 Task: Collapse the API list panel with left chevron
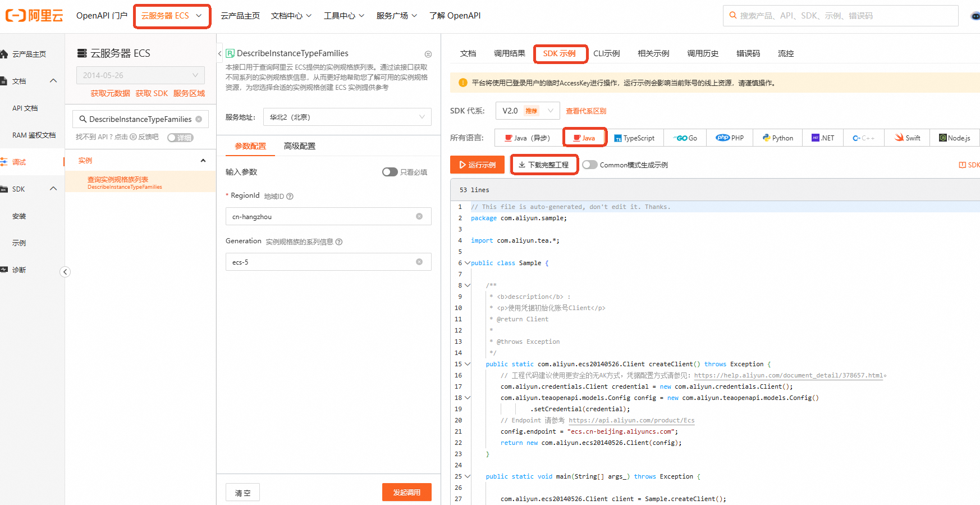pyautogui.click(x=219, y=53)
